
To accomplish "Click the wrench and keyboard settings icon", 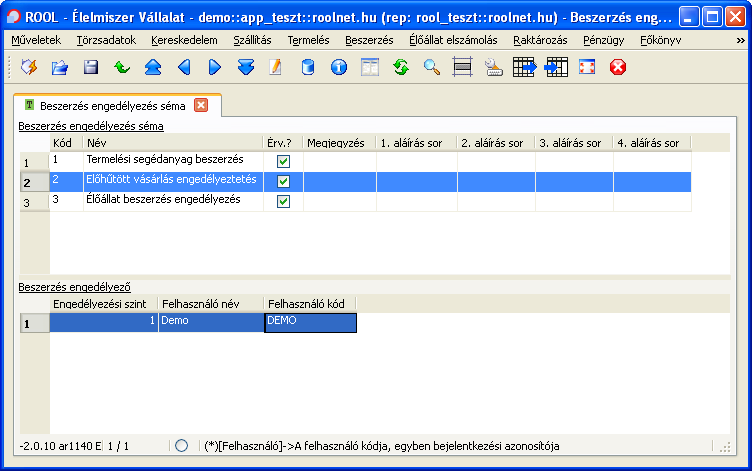I will (x=494, y=67).
